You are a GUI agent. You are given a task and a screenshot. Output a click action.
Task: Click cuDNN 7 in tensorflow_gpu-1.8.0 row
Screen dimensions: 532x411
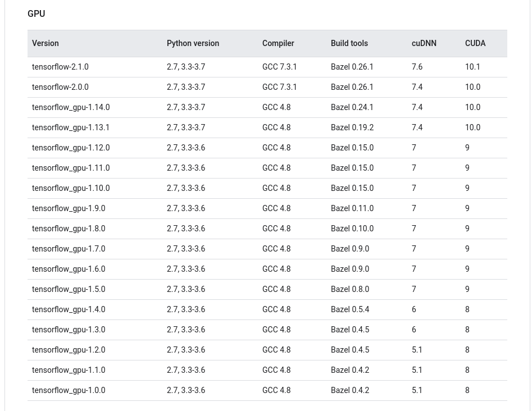coord(413,229)
